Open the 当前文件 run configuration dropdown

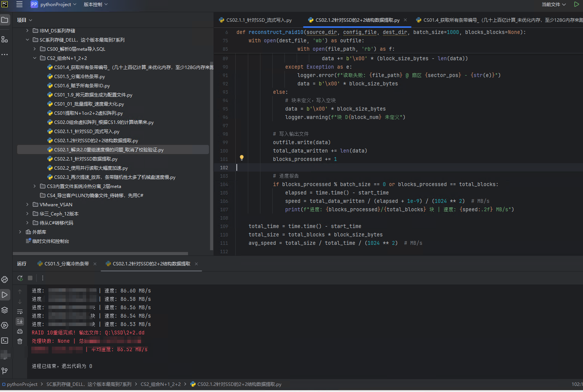coord(553,4)
